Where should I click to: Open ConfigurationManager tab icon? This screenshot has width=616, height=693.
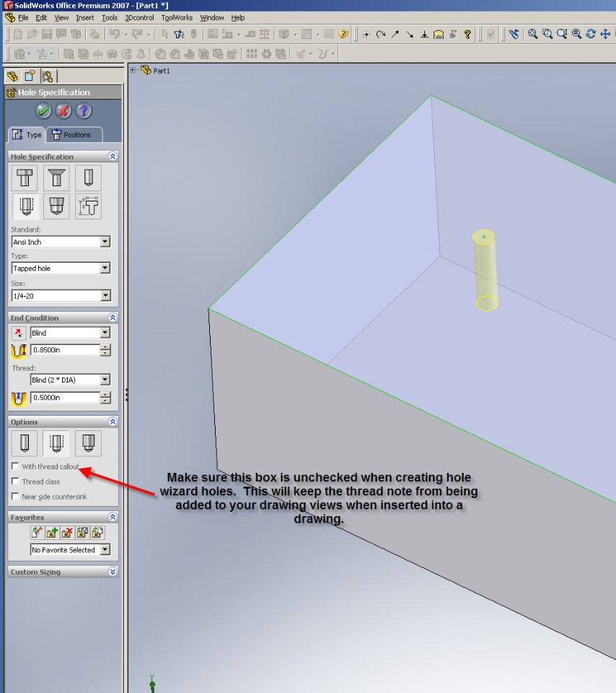(x=48, y=76)
